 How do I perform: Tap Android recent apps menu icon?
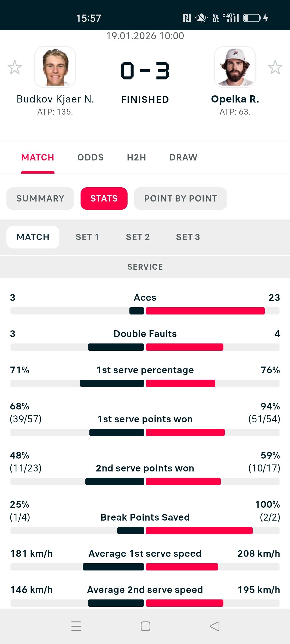76,626
